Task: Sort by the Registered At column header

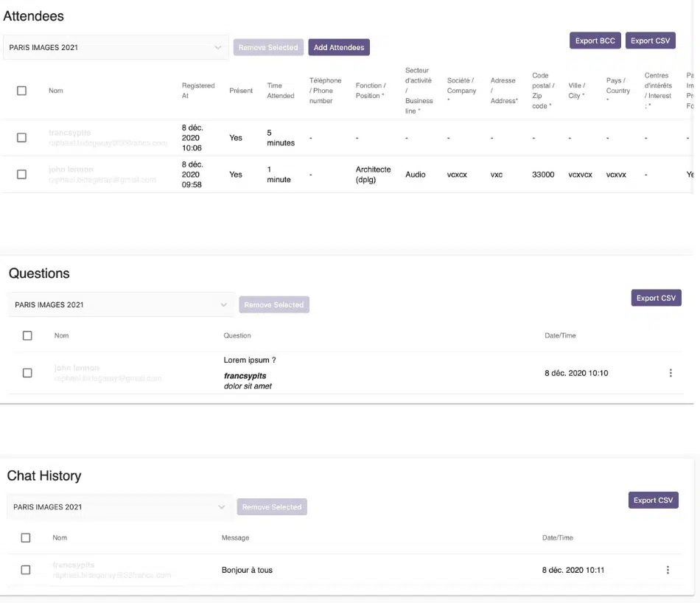Action: 198,91
